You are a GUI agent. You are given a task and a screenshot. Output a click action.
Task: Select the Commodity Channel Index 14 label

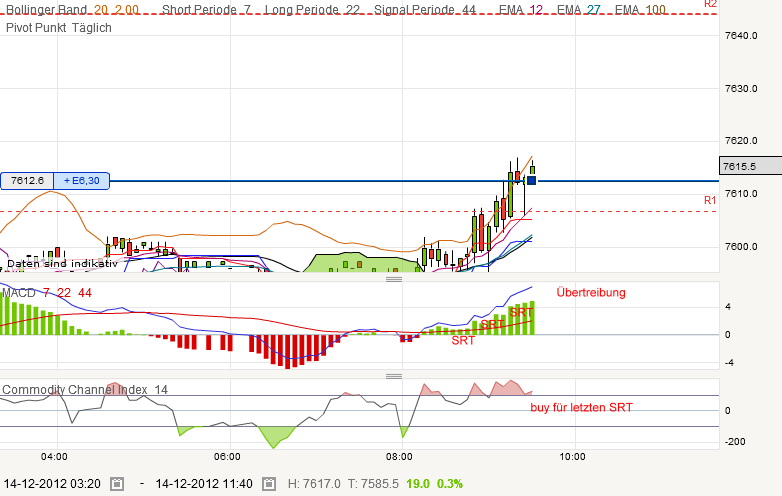[x=85, y=389]
